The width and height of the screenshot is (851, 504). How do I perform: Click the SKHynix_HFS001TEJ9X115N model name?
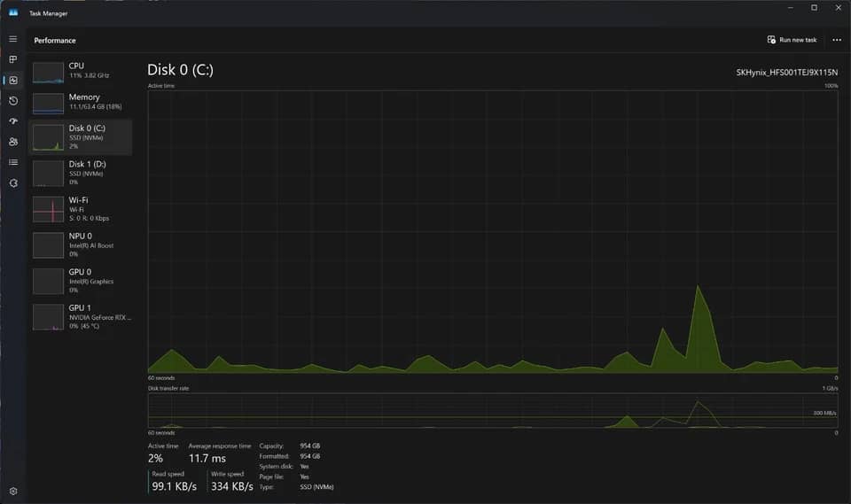[x=787, y=72]
